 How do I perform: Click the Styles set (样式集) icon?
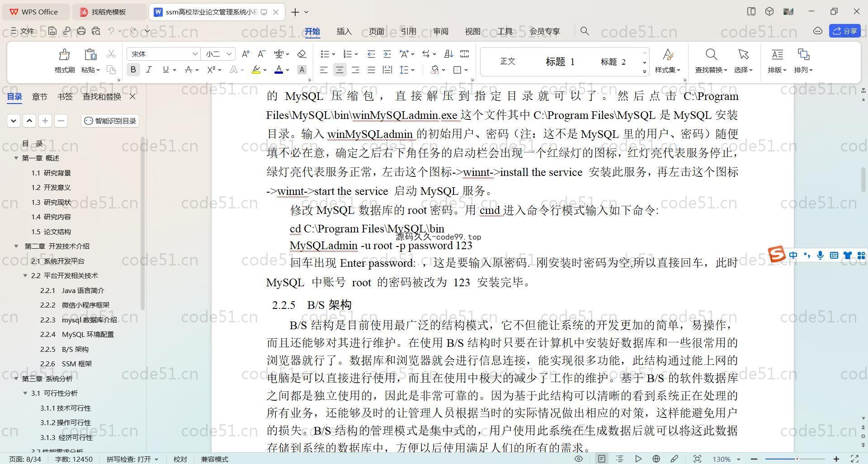(668, 55)
